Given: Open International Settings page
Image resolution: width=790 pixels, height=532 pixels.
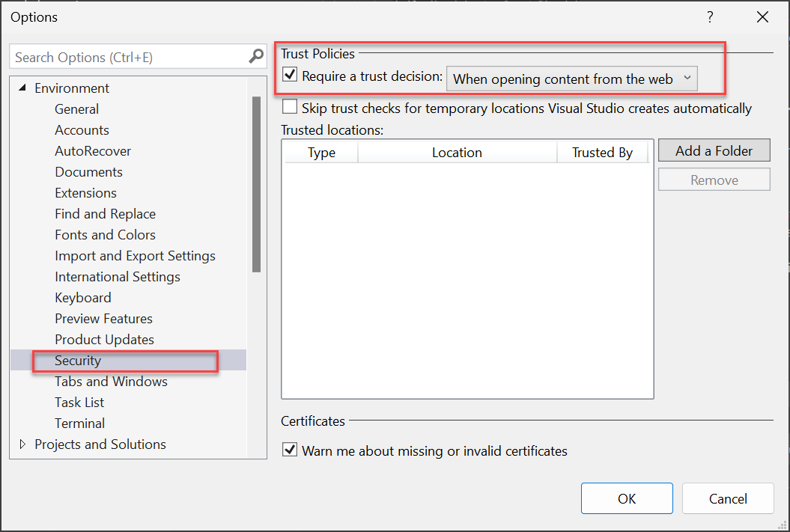Looking at the screenshot, I should tap(118, 277).
